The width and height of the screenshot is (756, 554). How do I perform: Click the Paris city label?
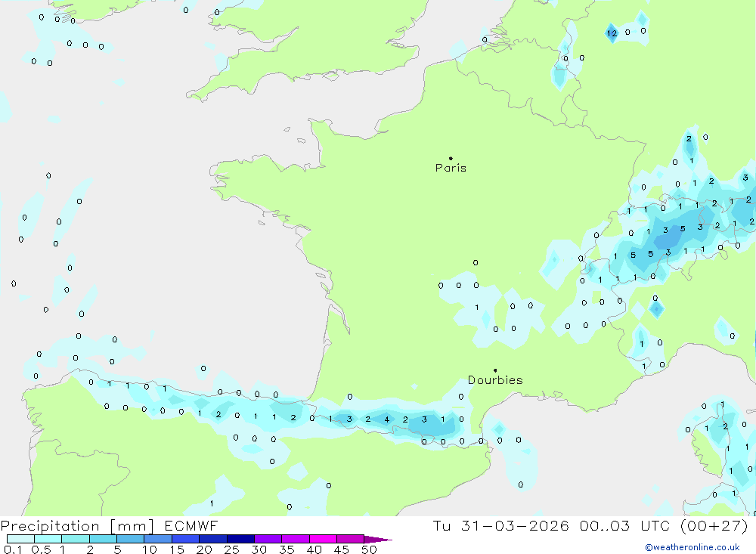click(451, 168)
